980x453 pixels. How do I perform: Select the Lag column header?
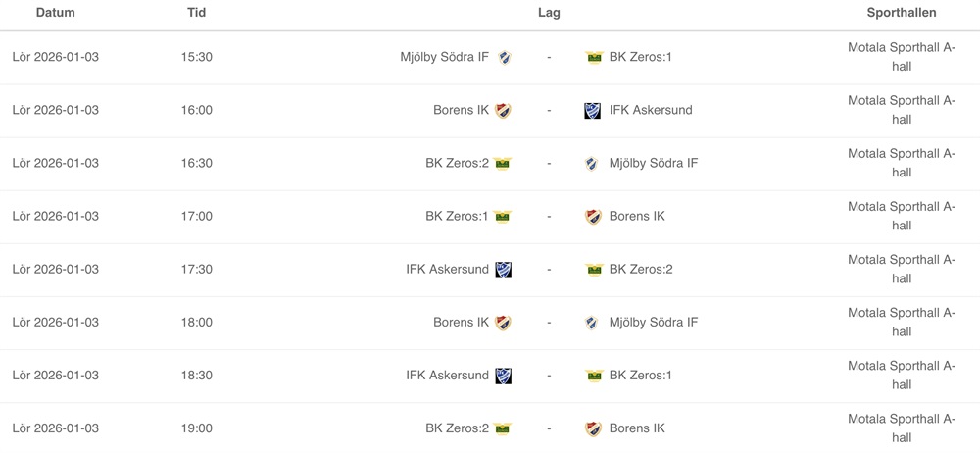[x=549, y=13]
